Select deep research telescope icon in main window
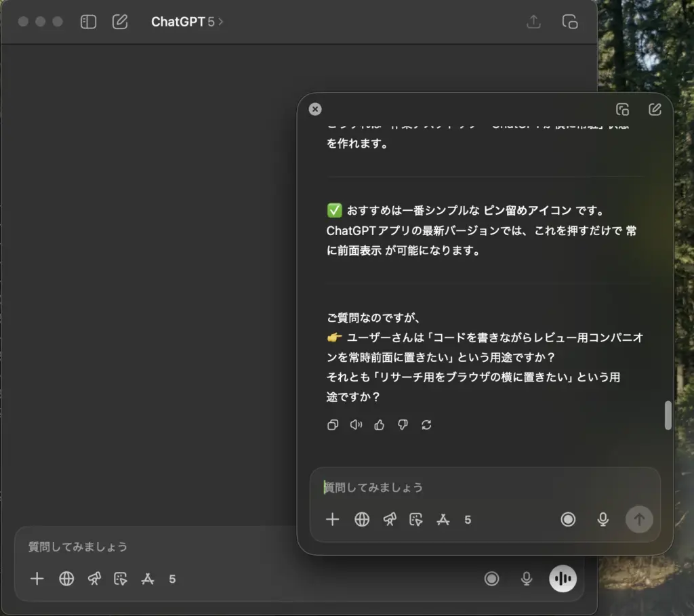Image resolution: width=694 pixels, height=616 pixels. [94, 578]
